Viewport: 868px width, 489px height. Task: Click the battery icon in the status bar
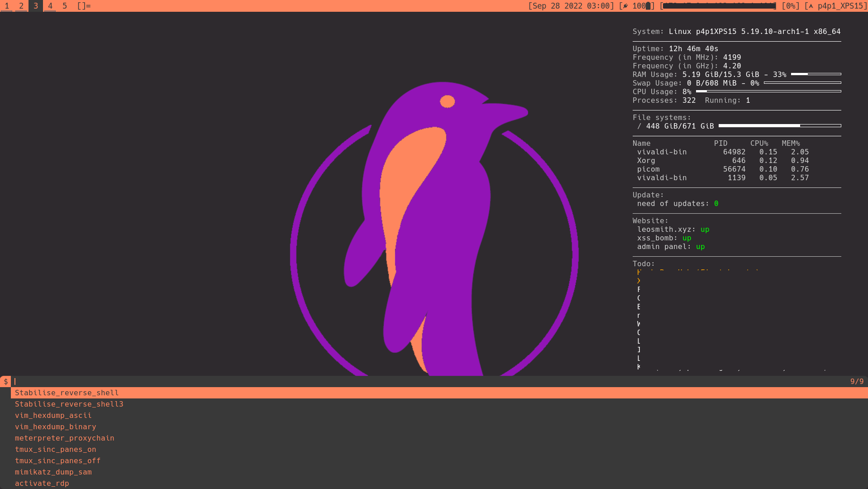648,6
